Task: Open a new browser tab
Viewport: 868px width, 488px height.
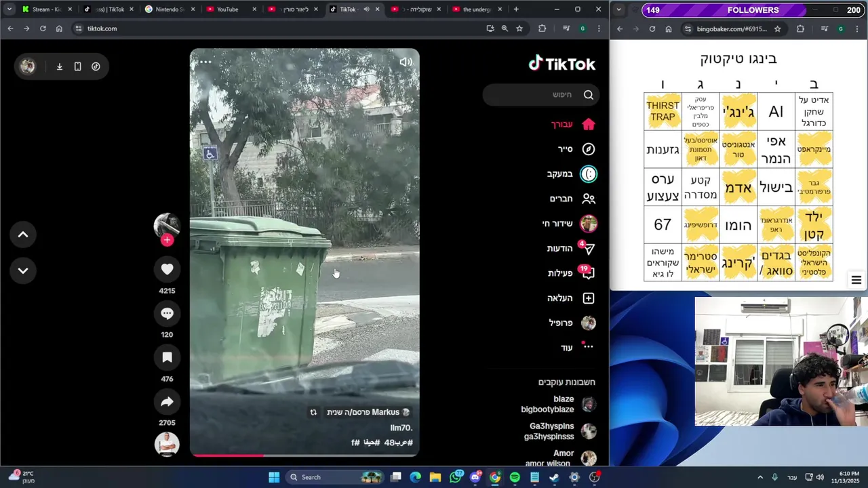Action: pos(516,9)
